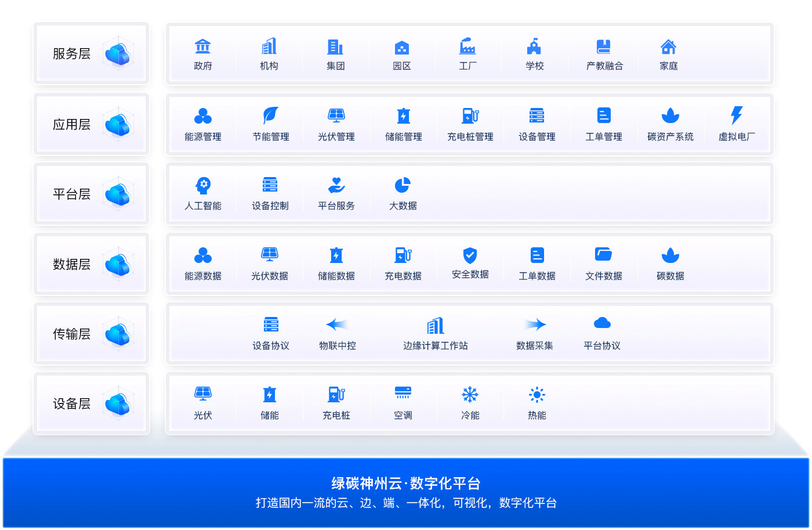Select the 平台协议 cloud icon
The image size is (812, 530).
click(x=602, y=323)
